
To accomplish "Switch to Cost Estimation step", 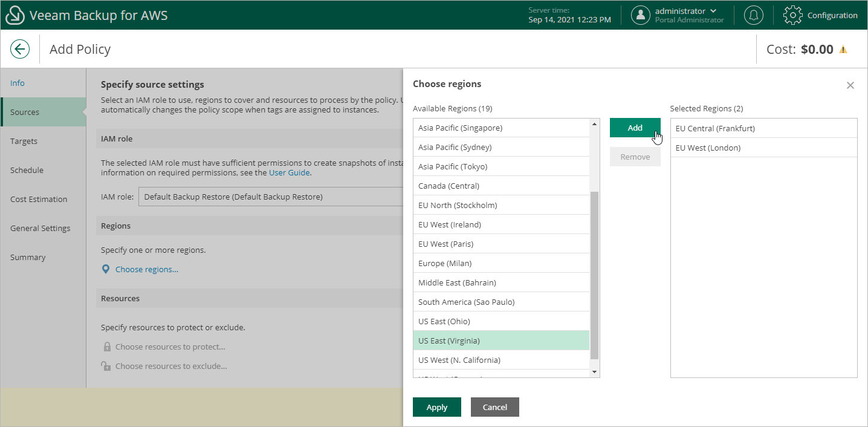I will 39,199.
